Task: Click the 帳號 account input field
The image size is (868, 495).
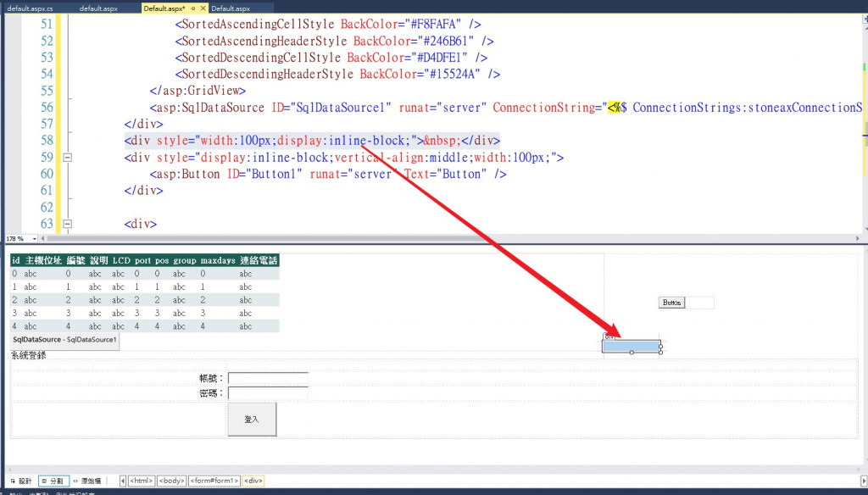Action: coord(268,378)
